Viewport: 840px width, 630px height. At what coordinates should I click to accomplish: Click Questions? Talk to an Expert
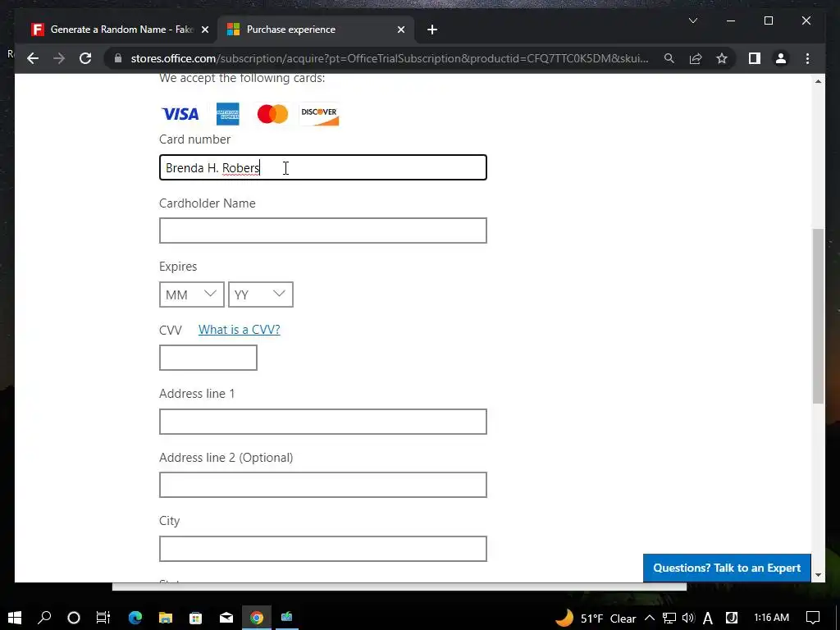tap(727, 568)
